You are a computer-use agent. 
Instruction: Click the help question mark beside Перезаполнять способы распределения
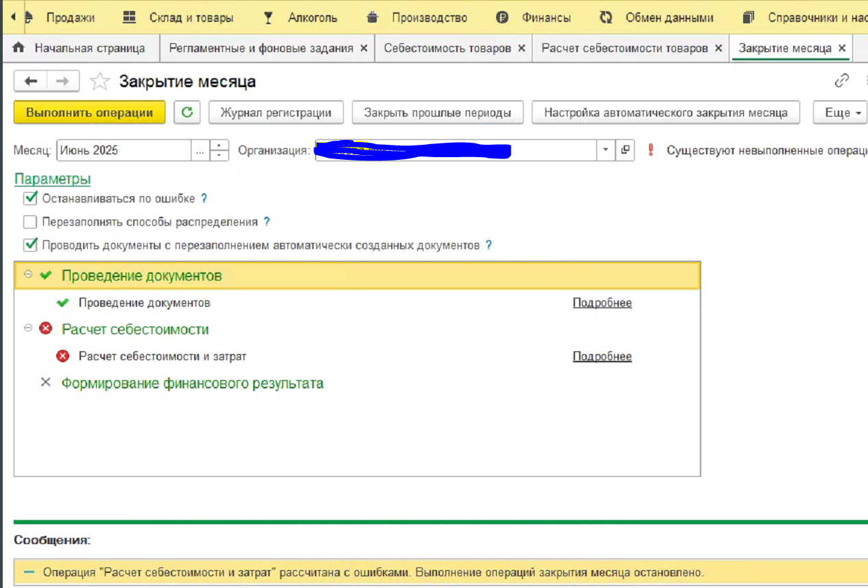[267, 222]
